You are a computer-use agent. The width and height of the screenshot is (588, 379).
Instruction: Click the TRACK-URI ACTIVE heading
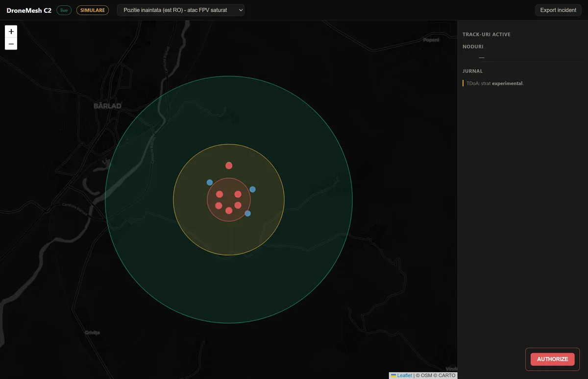(487, 34)
